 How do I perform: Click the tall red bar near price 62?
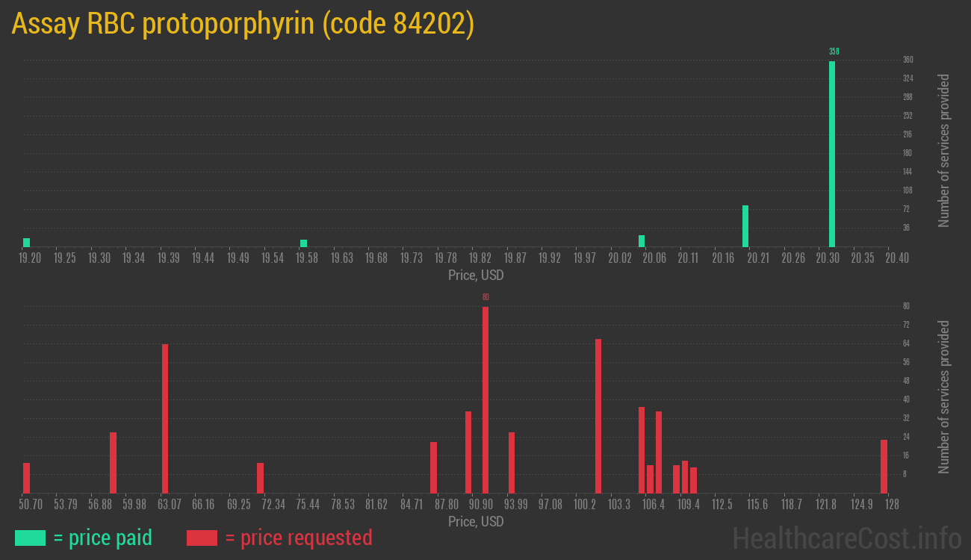[x=165, y=418]
